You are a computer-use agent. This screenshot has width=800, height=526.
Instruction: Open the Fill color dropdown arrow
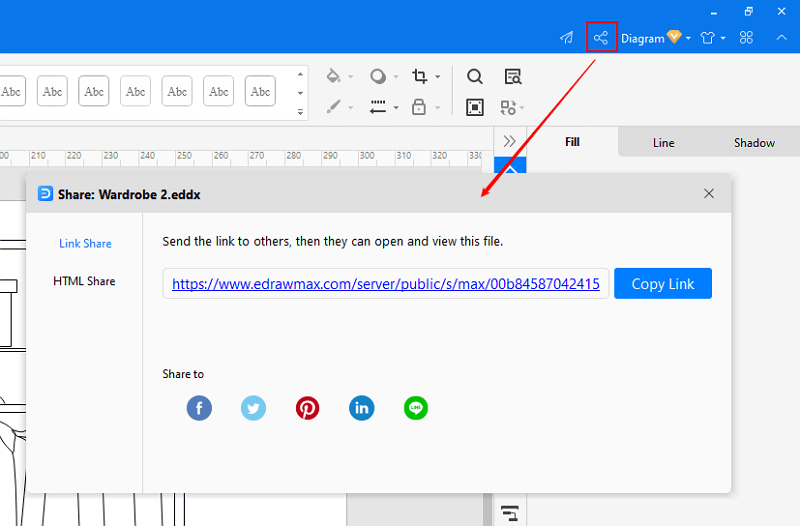click(x=351, y=77)
